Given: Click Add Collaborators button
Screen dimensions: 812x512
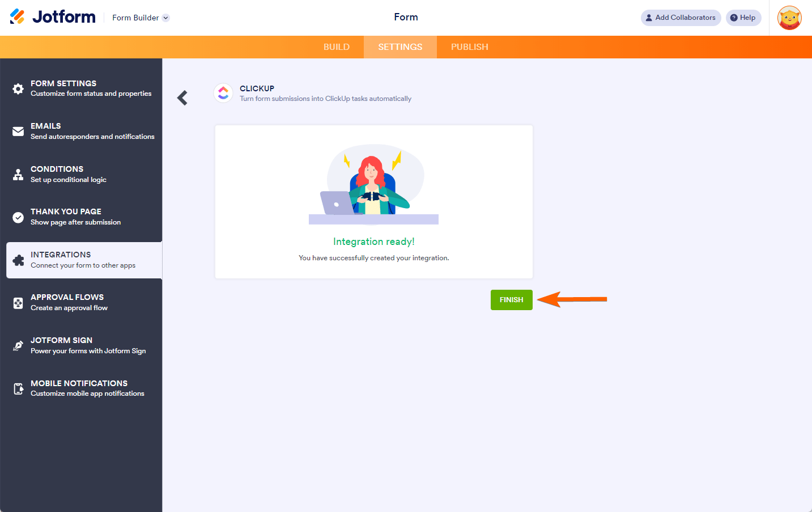Looking at the screenshot, I should [681, 18].
